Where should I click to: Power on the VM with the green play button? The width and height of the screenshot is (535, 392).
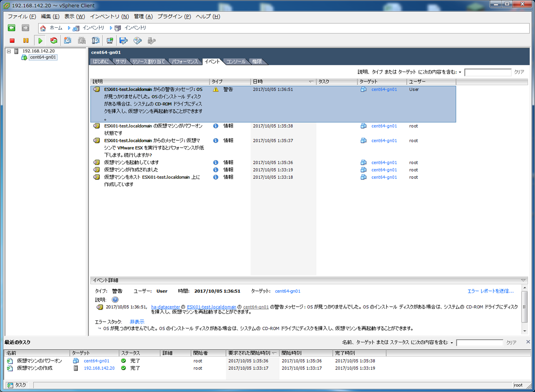(x=40, y=41)
